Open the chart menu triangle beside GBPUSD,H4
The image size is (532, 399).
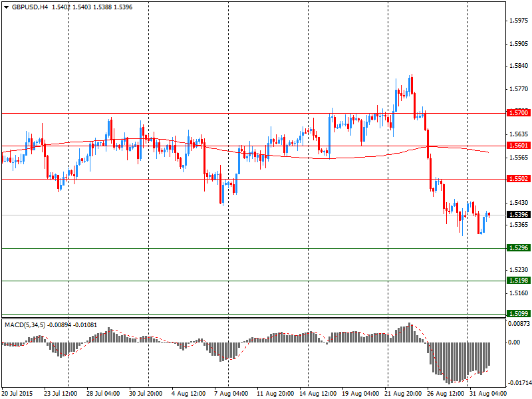tap(6, 7)
